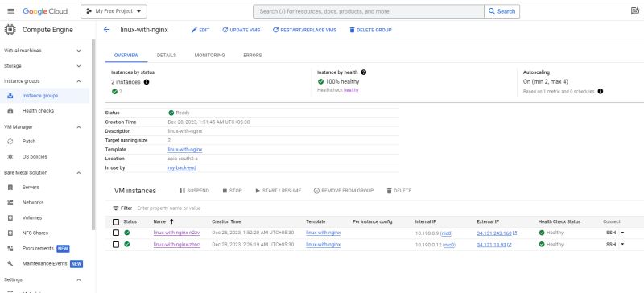Open the hamburger navigation menu
This screenshot has height=293, width=644.
tap(11, 11)
